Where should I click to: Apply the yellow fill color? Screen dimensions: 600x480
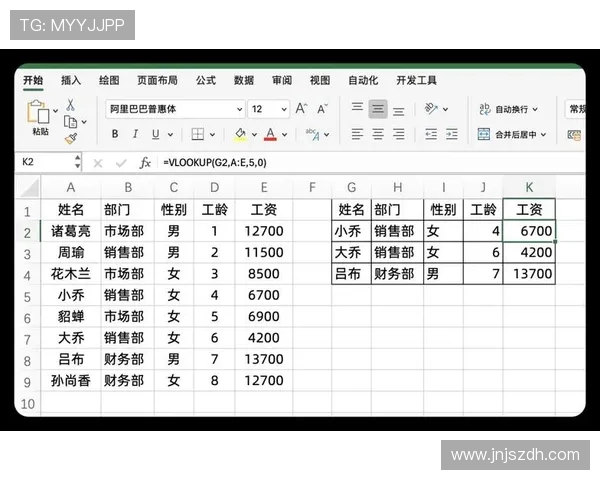[x=241, y=134]
